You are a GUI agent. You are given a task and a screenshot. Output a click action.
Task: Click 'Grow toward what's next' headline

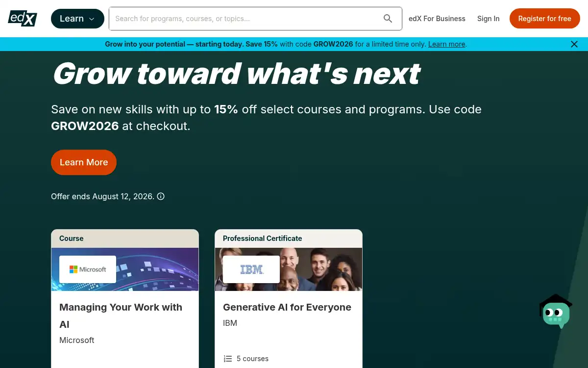(236, 74)
